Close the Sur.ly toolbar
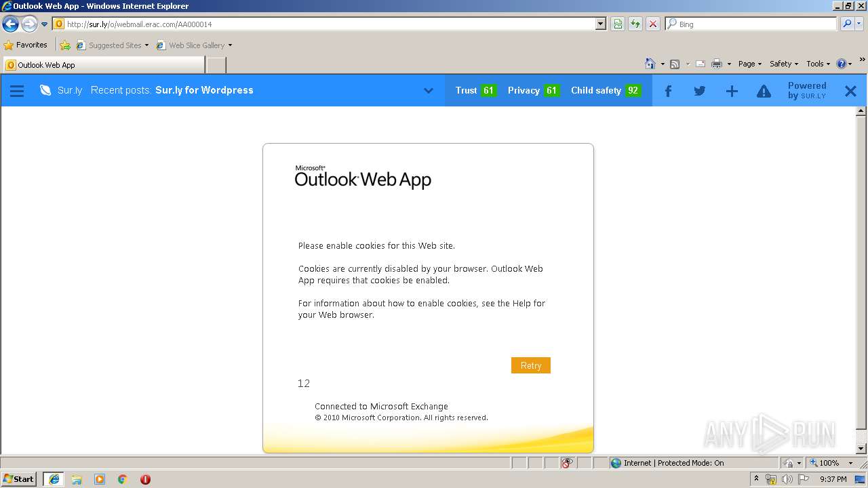Viewport: 868px width, 488px height. click(850, 91)
